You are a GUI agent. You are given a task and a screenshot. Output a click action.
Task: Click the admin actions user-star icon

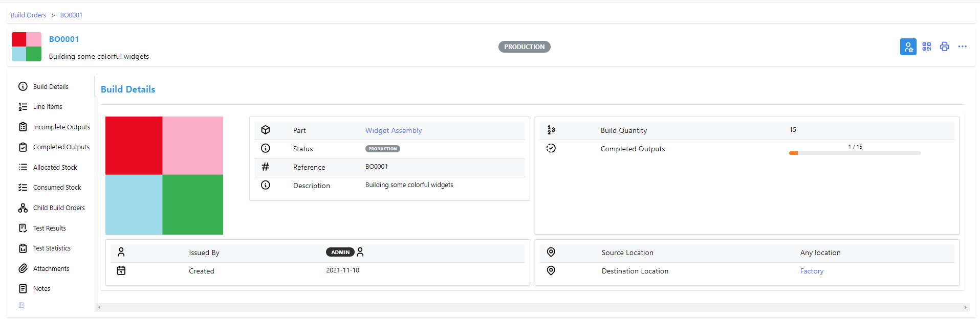[908, 47]
